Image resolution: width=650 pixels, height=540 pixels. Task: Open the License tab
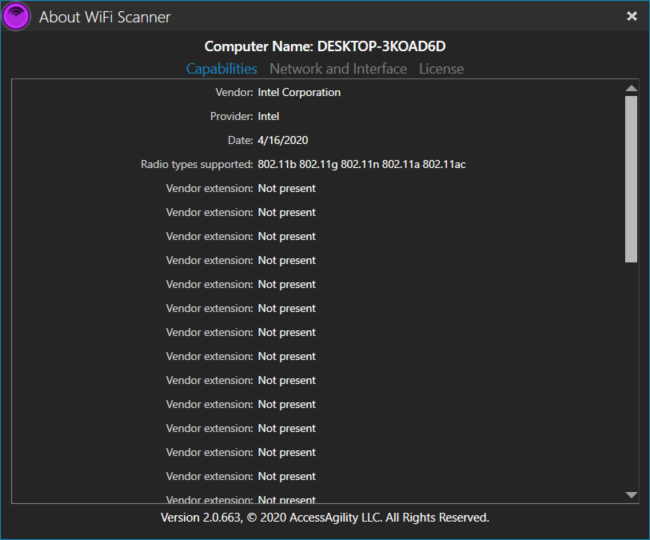point(441,69)
